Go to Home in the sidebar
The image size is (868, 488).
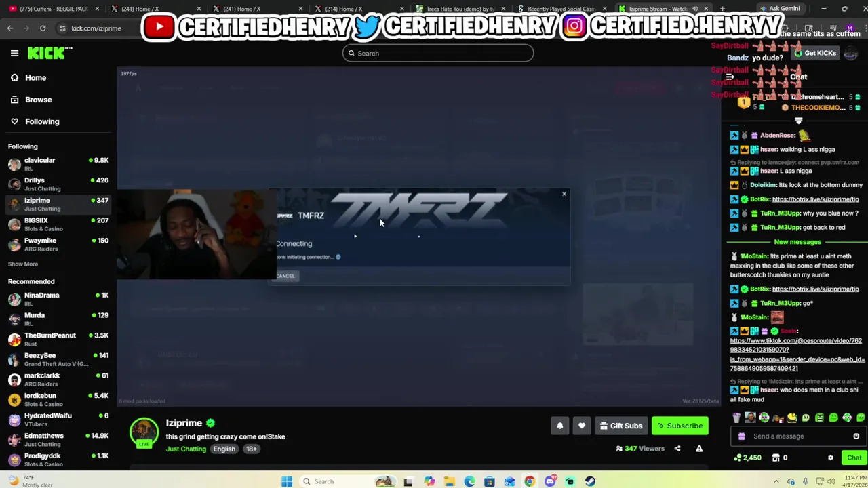pos(28,78)
